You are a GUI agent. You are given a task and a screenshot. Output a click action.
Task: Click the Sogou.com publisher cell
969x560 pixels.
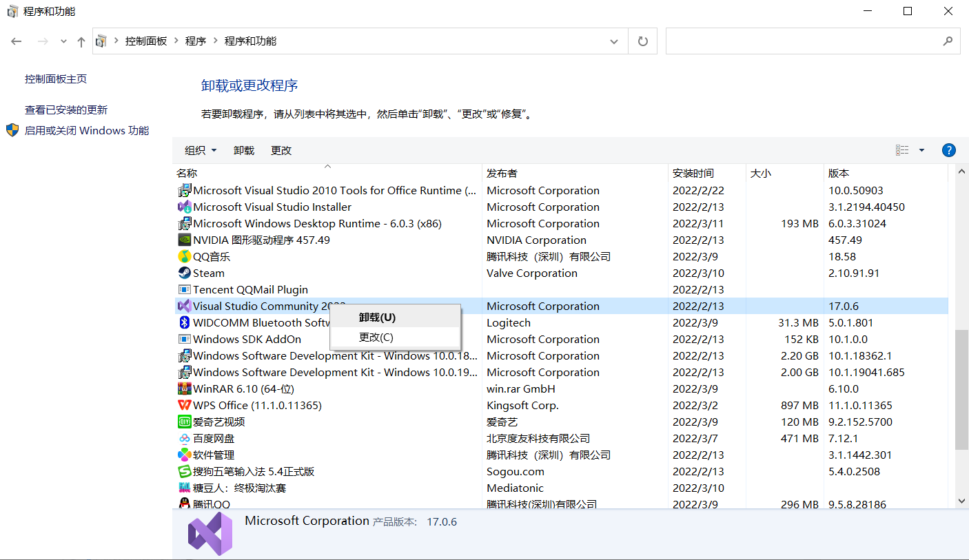[x=516, y=472]
